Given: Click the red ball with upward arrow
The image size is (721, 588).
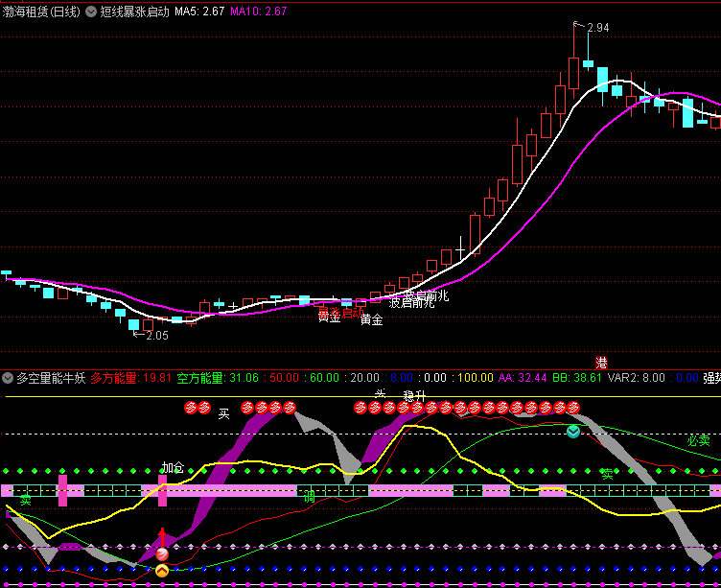Looking at the screenshot, I should click(x=162, y=554).
